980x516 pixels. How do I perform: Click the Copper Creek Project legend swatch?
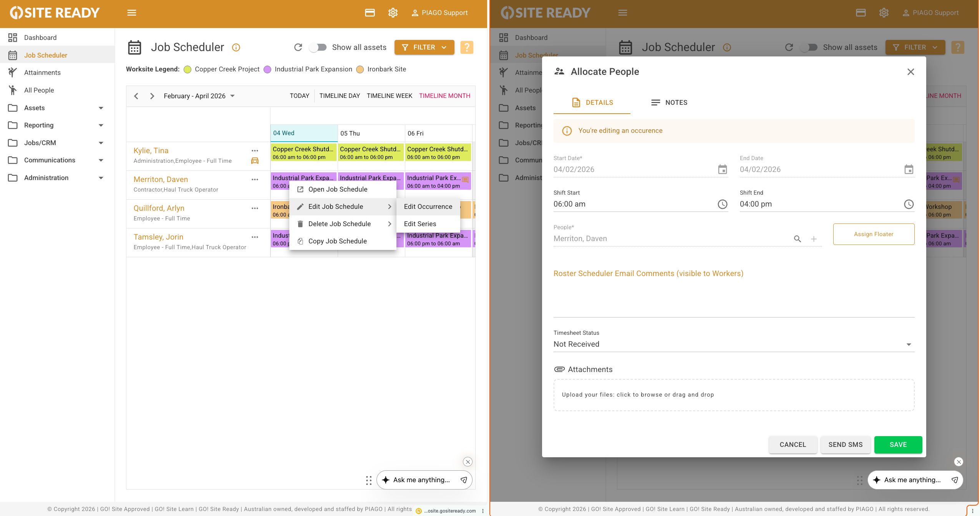coord(187,69)
